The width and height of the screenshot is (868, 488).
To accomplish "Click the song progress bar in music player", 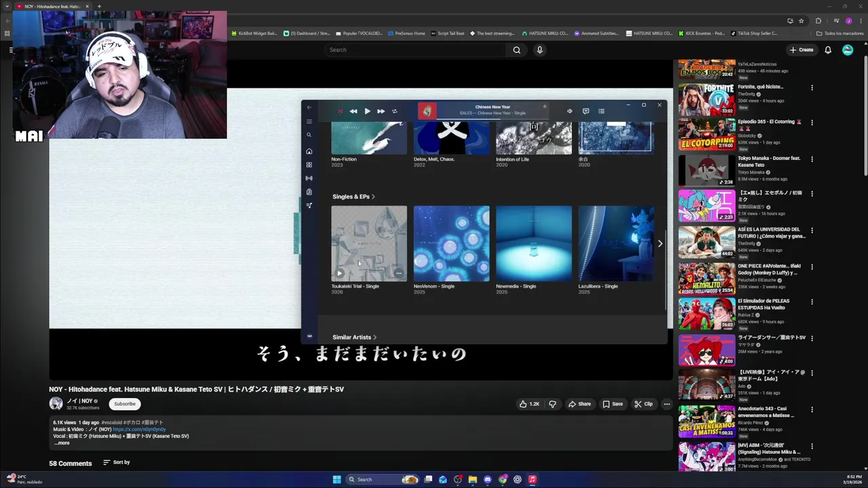I will (492, 120).
